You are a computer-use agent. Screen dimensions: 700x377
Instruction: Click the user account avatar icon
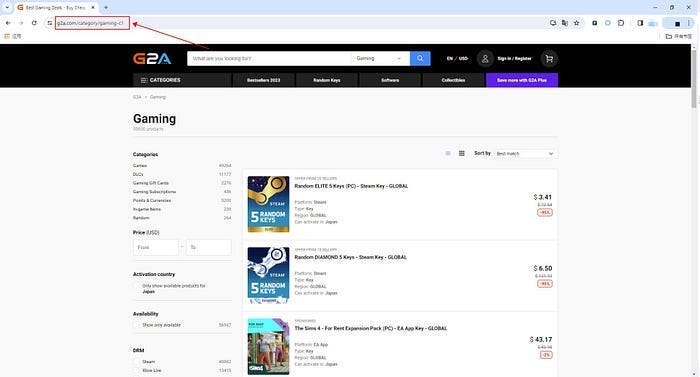[485, 59]
